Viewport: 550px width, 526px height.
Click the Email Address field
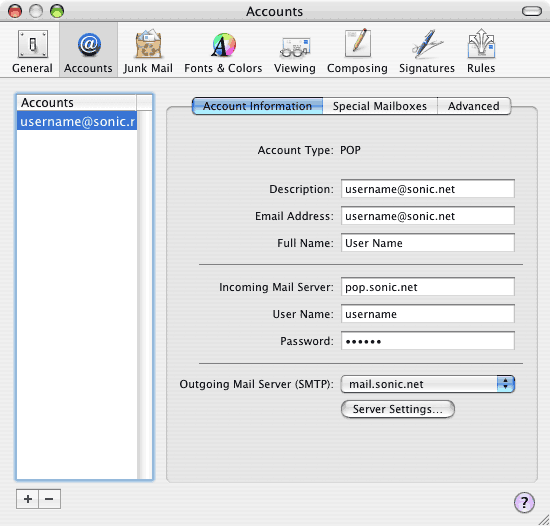click(428, 216)
